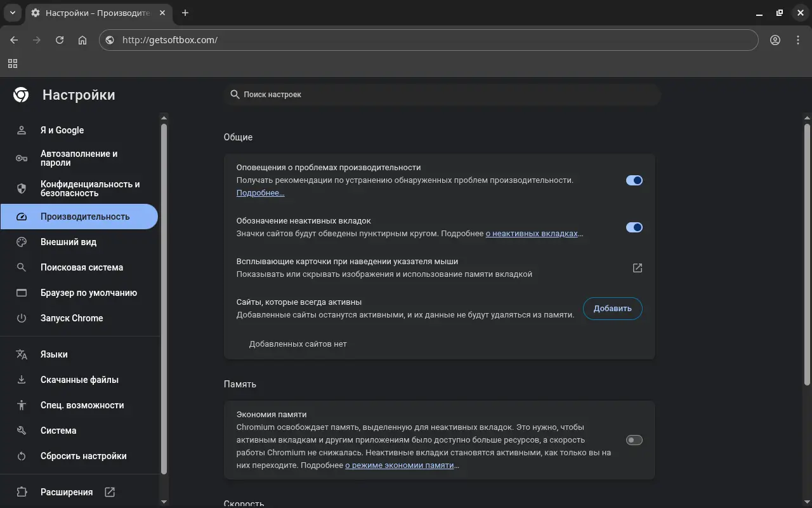Select Поисковая система in sidebar
Image resolution: width=812 pixels, height=508 pixels.
(x=82, y=267)
